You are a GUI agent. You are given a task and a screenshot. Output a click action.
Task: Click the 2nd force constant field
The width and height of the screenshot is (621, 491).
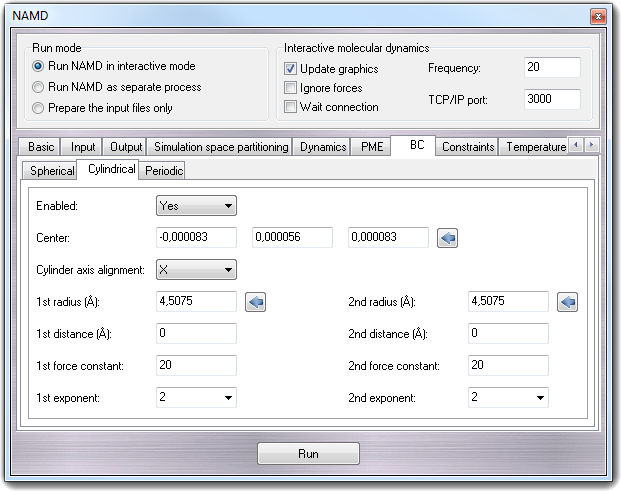coord(508,365)
